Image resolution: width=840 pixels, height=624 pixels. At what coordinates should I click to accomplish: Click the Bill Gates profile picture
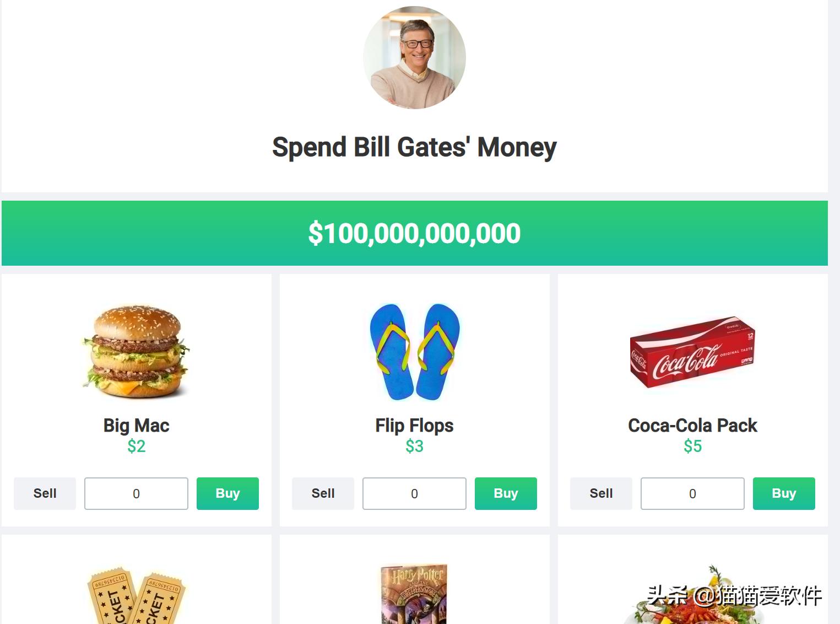[414, 57]
